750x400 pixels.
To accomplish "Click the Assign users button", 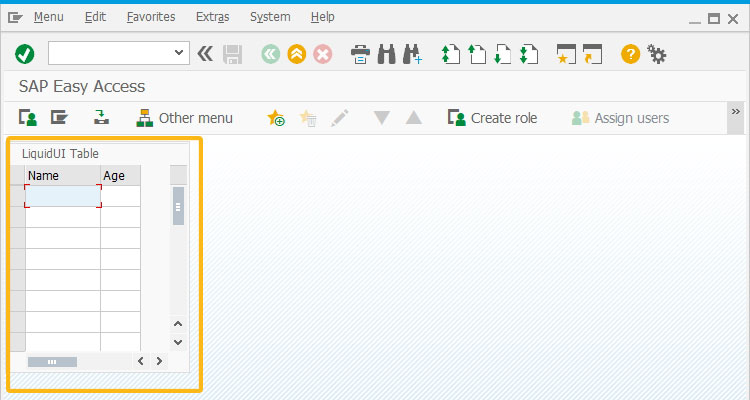I will [620, 118].
